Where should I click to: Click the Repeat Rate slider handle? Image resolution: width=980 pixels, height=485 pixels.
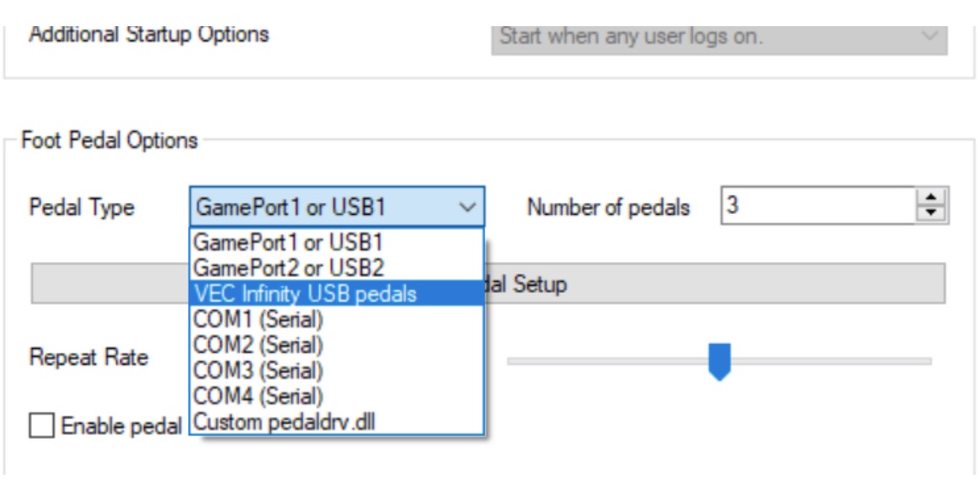pyautogui.click(x=719, y=360)
